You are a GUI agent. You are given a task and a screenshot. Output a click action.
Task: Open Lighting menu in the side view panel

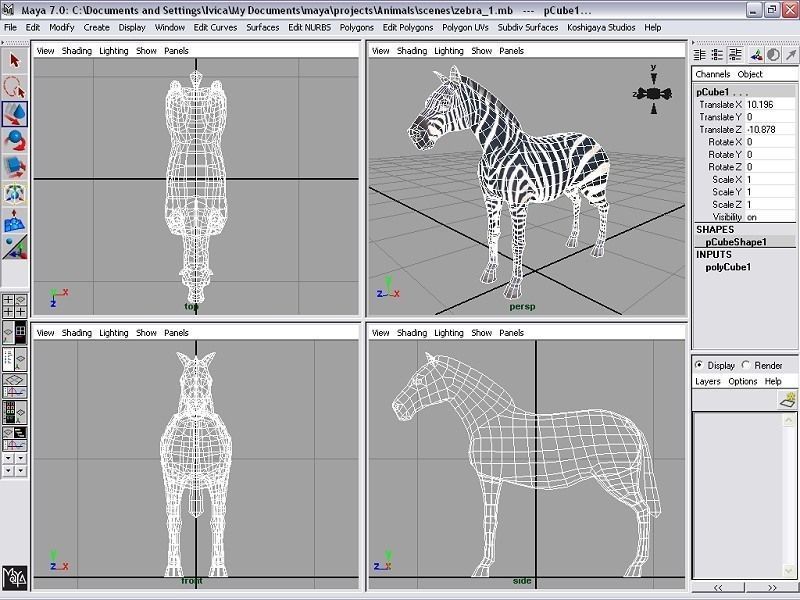pos(448,333)
